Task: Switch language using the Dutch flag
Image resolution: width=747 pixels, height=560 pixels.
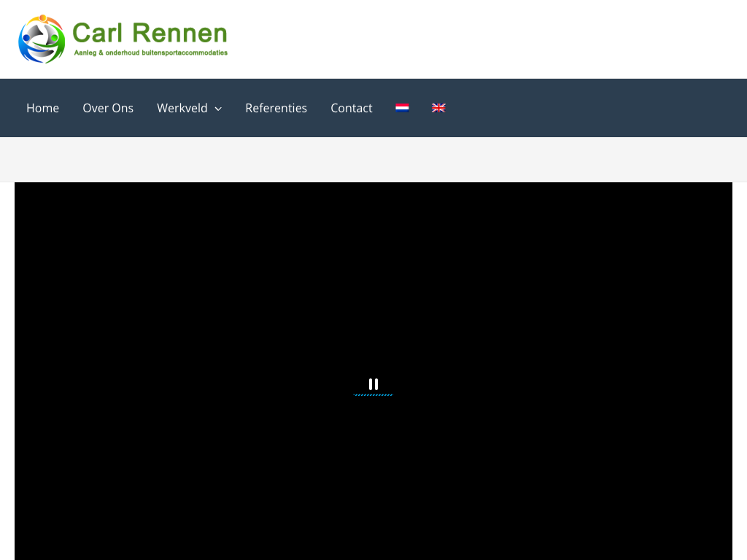Action: 402,108
